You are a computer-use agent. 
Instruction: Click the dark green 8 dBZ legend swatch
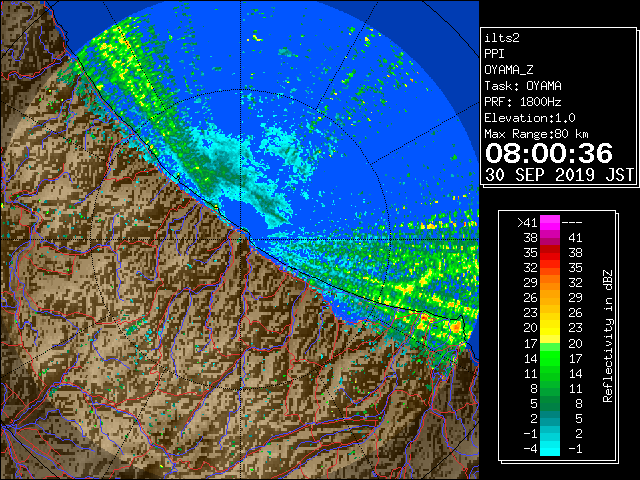point(550,388)
